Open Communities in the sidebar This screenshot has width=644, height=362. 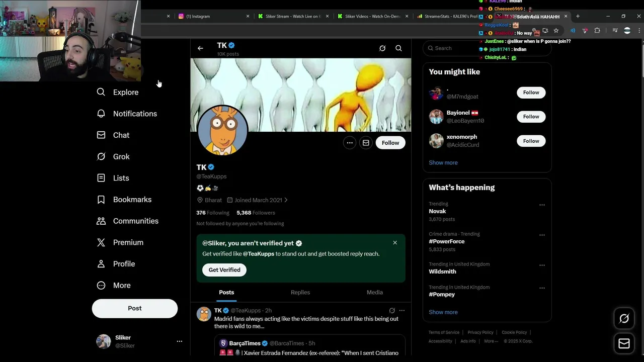click(x=128, y=221)
